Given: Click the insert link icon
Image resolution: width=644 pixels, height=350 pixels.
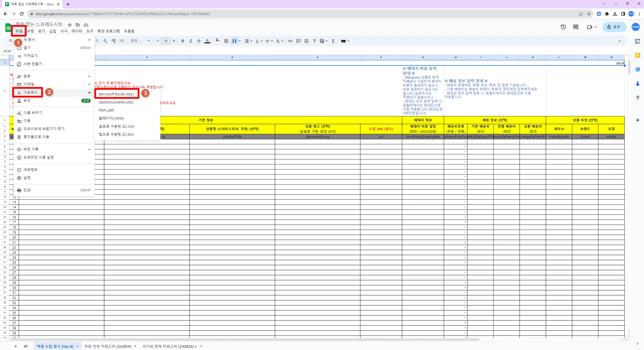Looking at the screenshot, I should pyautogui.click(x=290, y=41).
